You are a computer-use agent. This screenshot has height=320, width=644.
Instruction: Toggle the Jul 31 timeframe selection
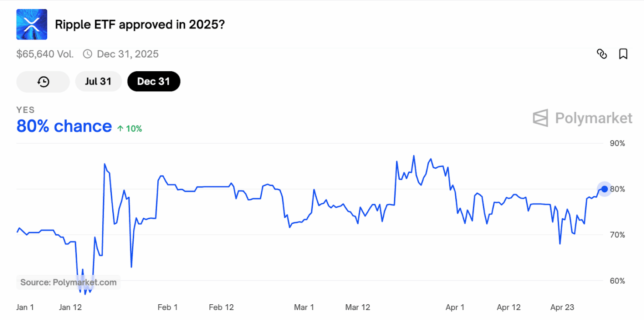pyautogui.click(x=98, y=81)
